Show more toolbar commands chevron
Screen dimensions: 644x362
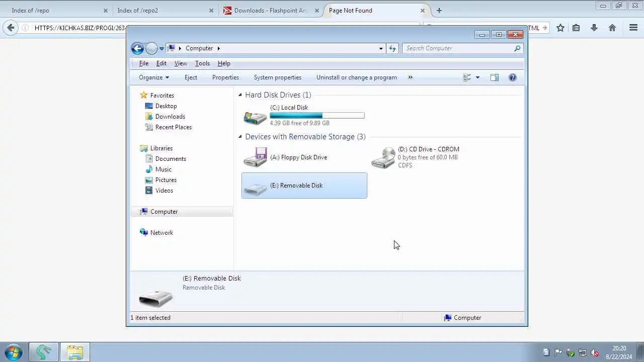410,77
